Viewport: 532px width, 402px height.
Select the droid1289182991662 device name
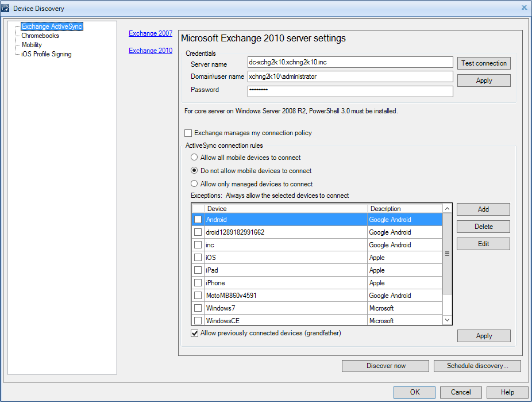[235, 232]
